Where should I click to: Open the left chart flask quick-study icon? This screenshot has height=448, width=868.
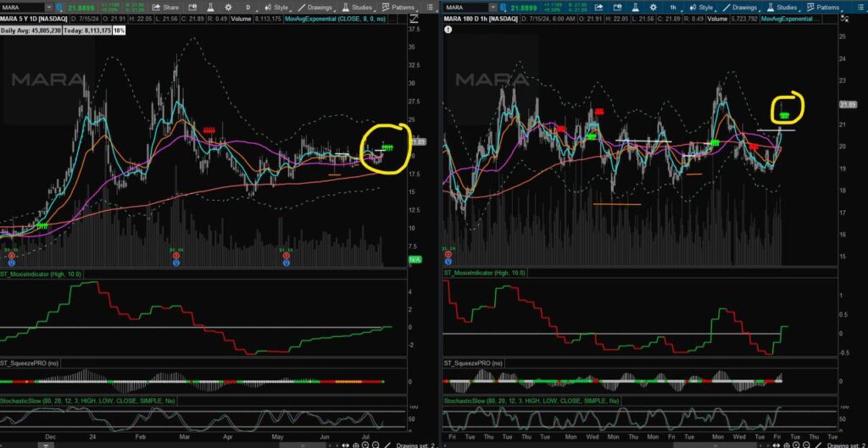click(211, 7)
